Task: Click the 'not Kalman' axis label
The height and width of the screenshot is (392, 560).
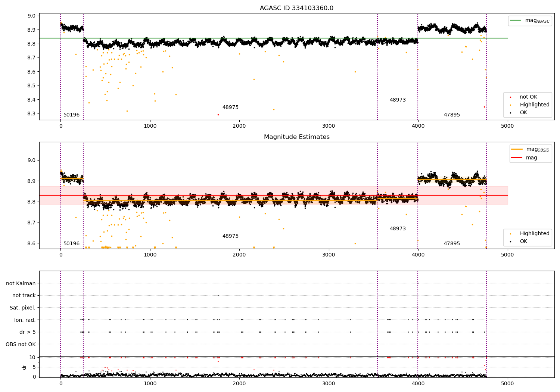Action: 21,284
